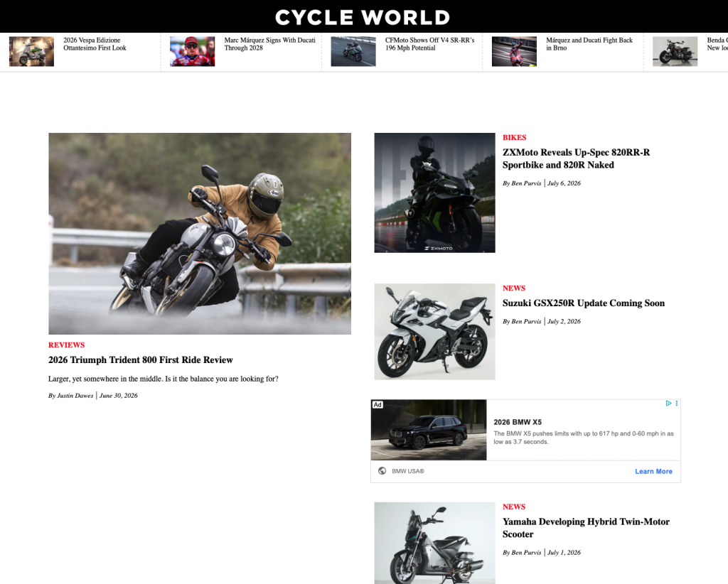The width and height of the screenshot is (728, 584).
Task: Open Suzuki GSX250R Update headline
Action: [x=584, y=303]
